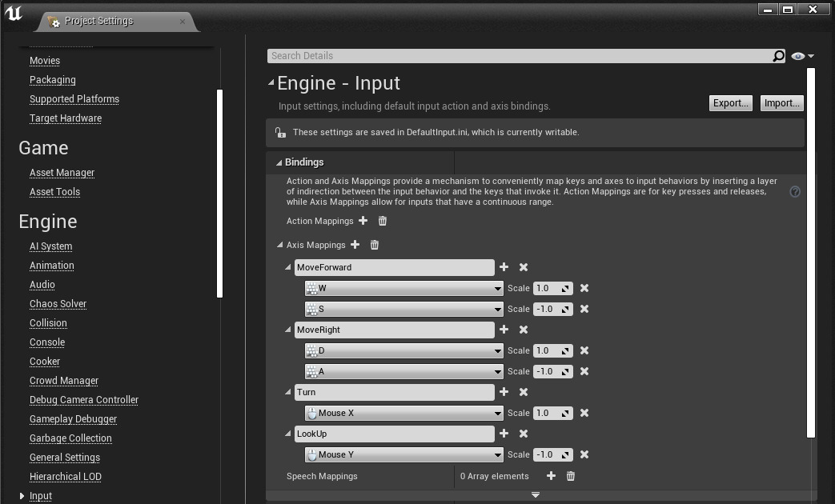Open the Mouse Y key dropdown

coord(404,454)
